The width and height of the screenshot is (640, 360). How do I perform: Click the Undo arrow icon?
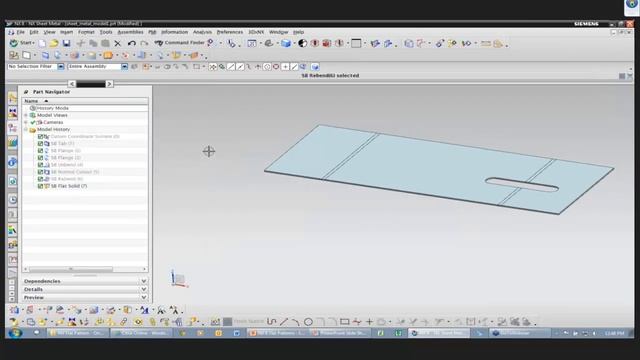point(131,43)
